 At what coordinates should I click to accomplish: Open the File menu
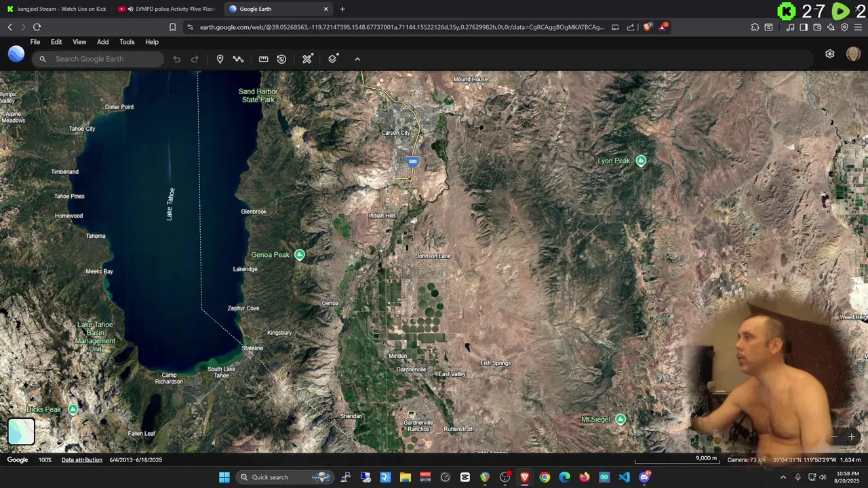tap(35, 42)
